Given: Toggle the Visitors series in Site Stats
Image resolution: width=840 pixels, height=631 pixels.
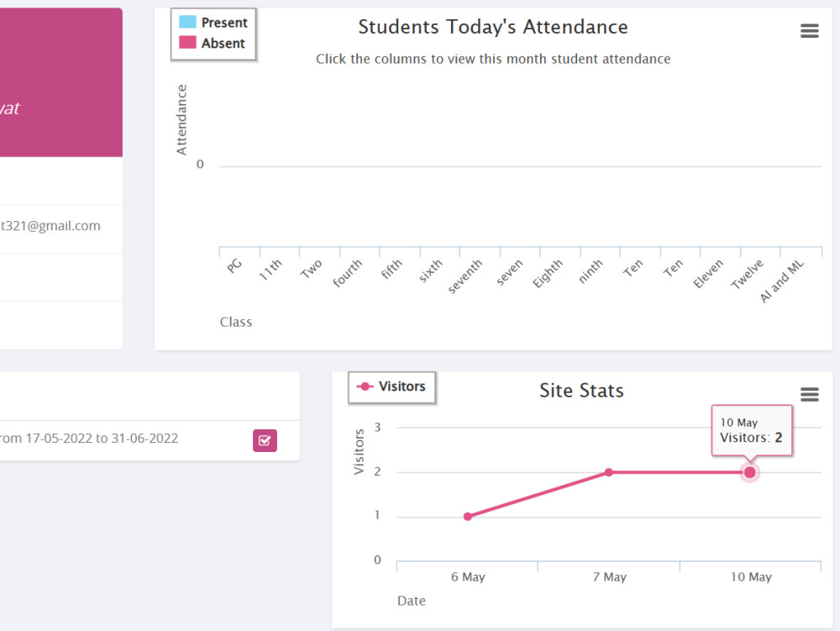Looking at the screenshot, I should [x=391, y=386].
